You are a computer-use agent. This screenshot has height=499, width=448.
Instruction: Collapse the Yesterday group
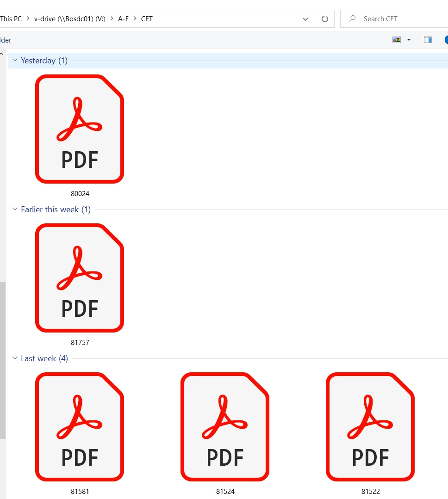pyautogui.click(x=15, y=60)
